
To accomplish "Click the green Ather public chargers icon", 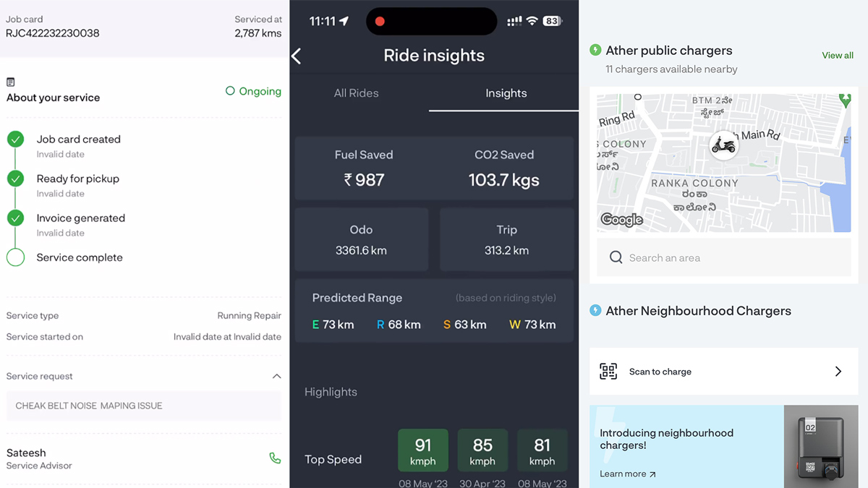I will pos(595,51).
